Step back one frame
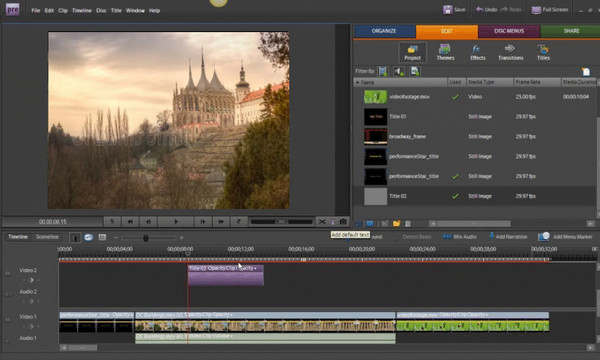This screenshot has width=600, height=360. point(148,222)
